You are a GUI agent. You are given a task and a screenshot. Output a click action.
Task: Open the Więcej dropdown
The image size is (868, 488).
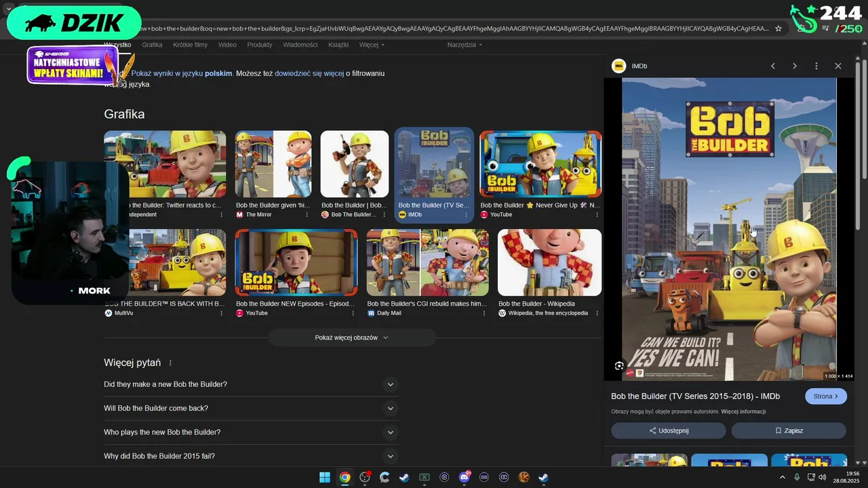(372, 45)
